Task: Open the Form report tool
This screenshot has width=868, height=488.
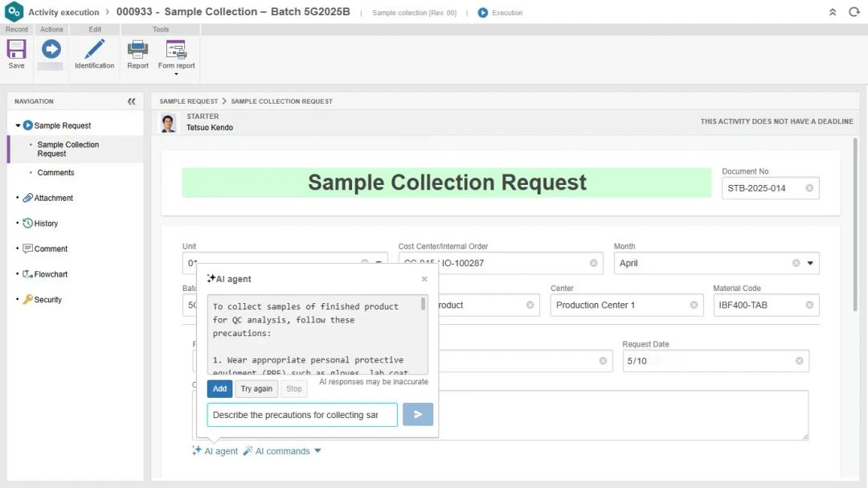Action: tap(176, 51)
